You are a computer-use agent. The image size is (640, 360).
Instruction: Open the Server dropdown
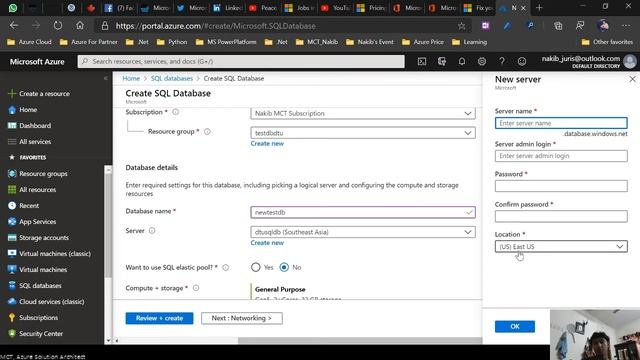tap(363, 232)
